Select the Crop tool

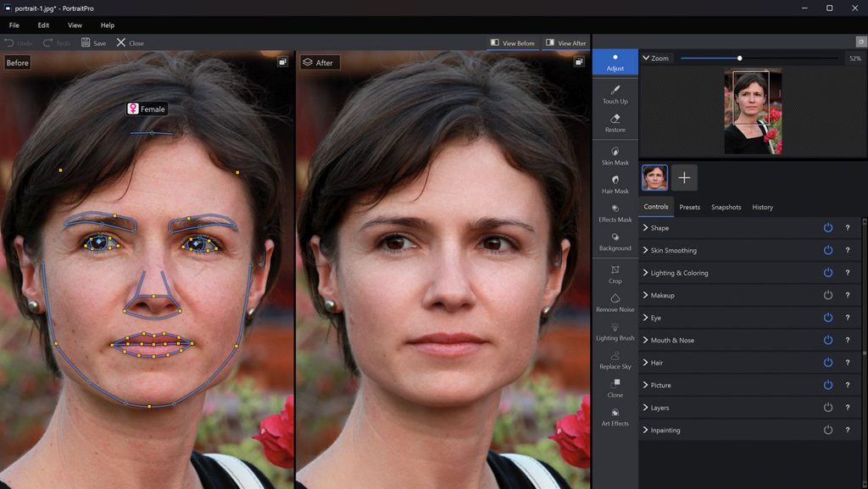tap(615, 275)
